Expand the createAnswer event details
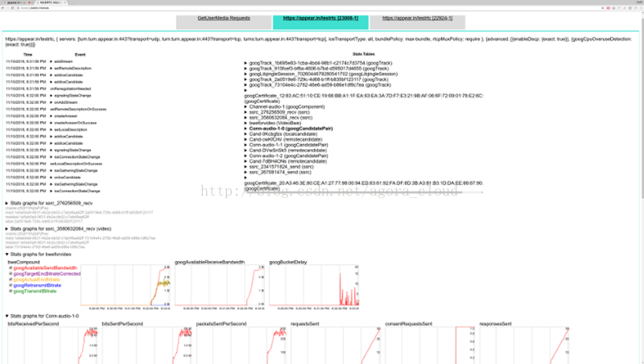 click(x=52, y=116)
